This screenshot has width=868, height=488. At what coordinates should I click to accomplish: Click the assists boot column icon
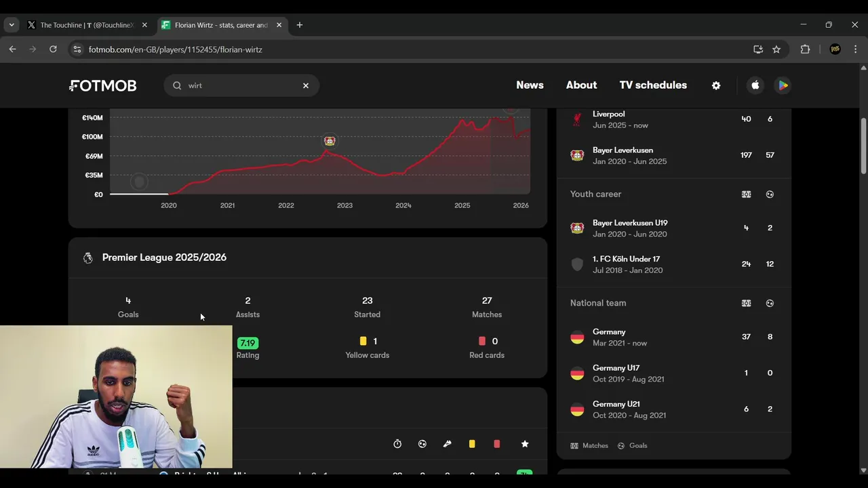click(447, 444)
